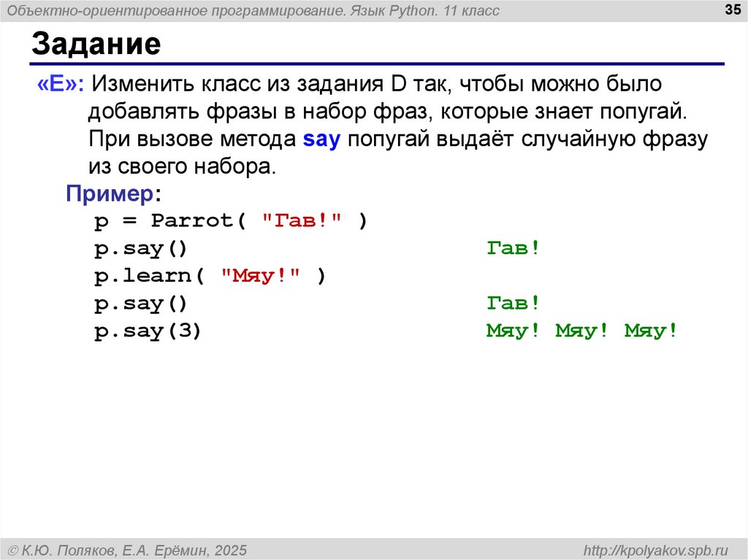The width and height of the screenshot is (748, 560).
Task: Click the blue keyword say in the description
Action: (322, 139)
